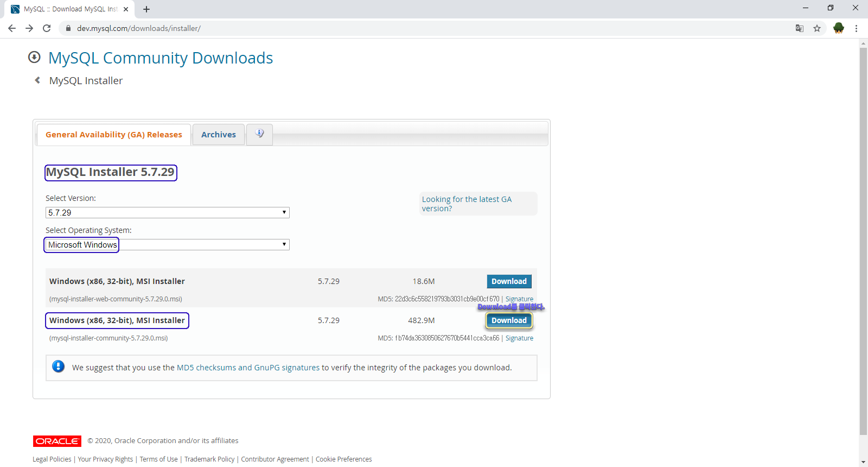Click the 18.6M file size
Screen dimensions: 868x467
click(424, 281)
